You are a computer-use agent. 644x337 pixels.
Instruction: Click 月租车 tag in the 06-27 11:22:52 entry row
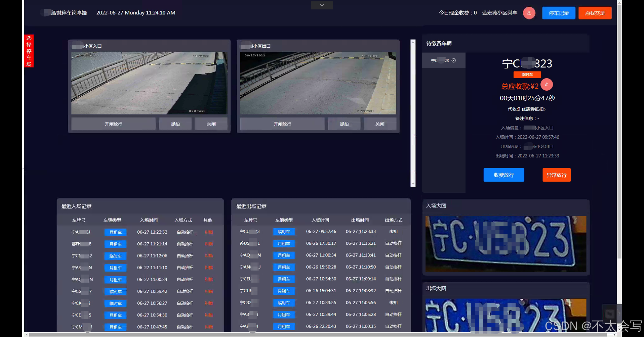(x=115, y=232)
